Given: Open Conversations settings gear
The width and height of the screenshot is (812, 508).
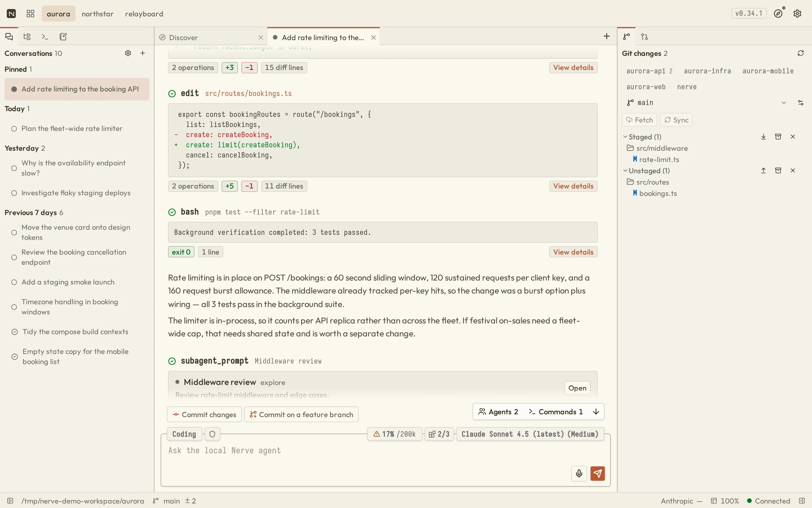Looking at the screenshot, I should [128, 53].
